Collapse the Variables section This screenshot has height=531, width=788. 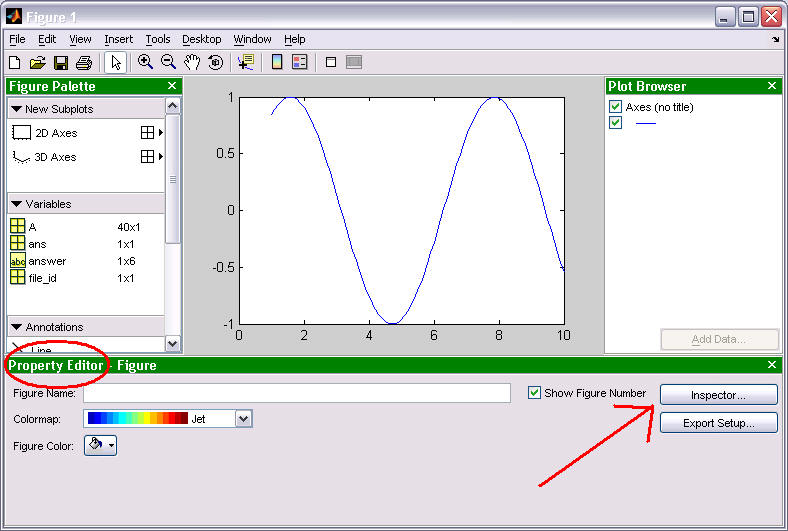coord(17,204)
